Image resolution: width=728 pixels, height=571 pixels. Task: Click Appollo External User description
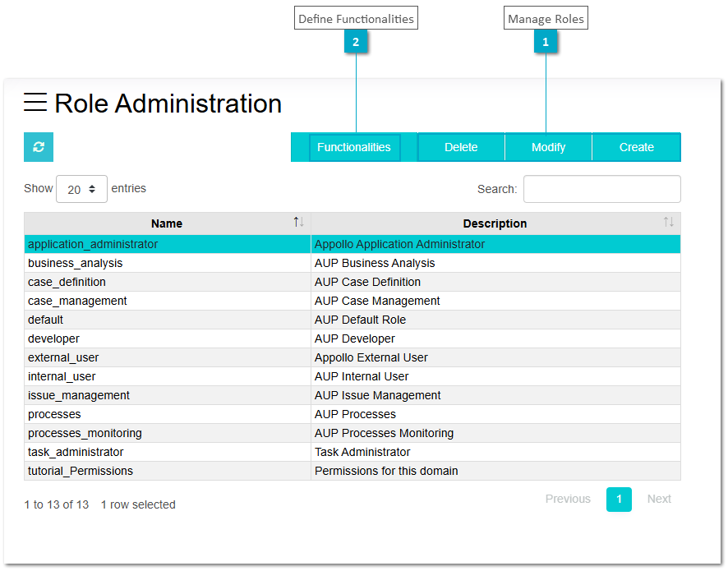coord(495,358)
